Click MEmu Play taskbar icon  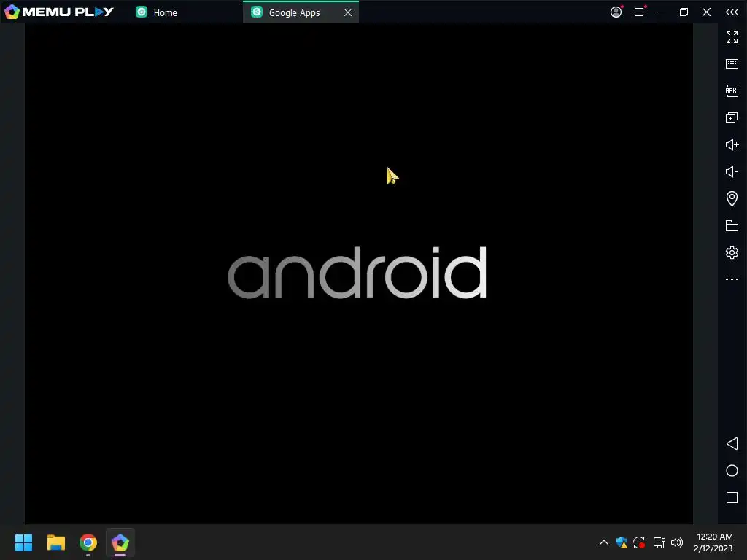coord(120,542)
